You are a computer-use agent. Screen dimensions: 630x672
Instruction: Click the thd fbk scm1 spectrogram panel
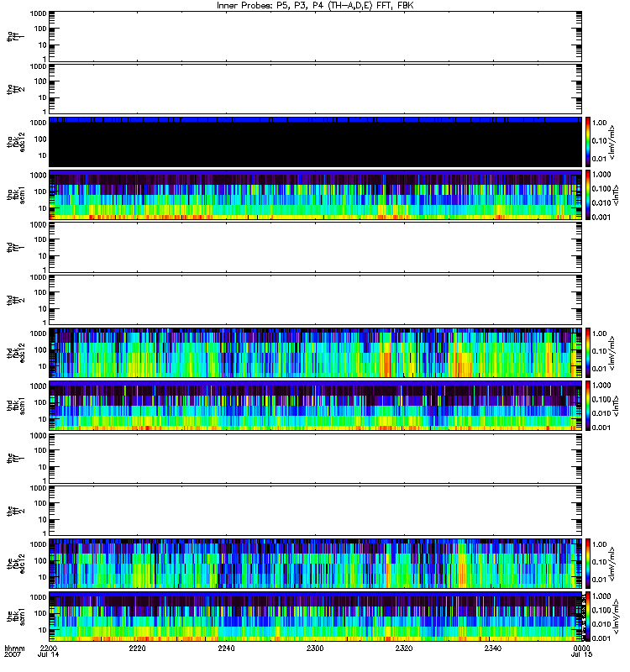tap(315, 406)
